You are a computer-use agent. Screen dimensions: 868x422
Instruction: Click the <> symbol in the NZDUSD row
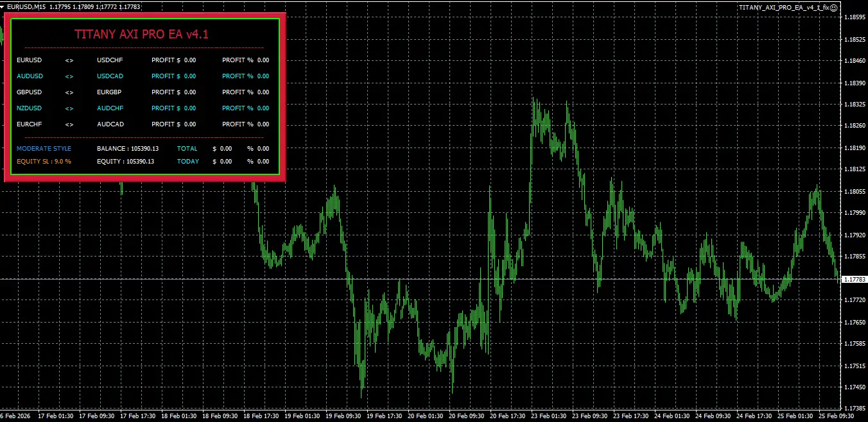69,108
